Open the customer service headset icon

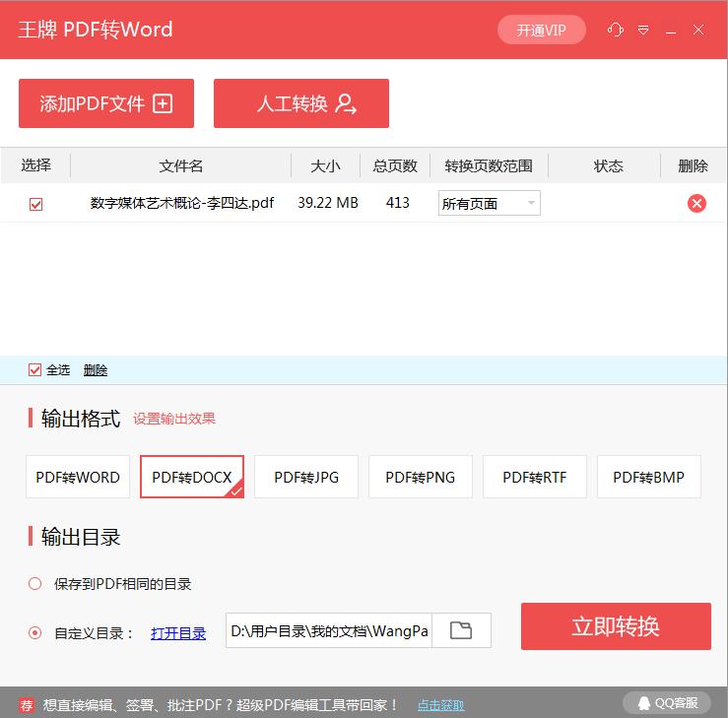click(x=615, y=30)
